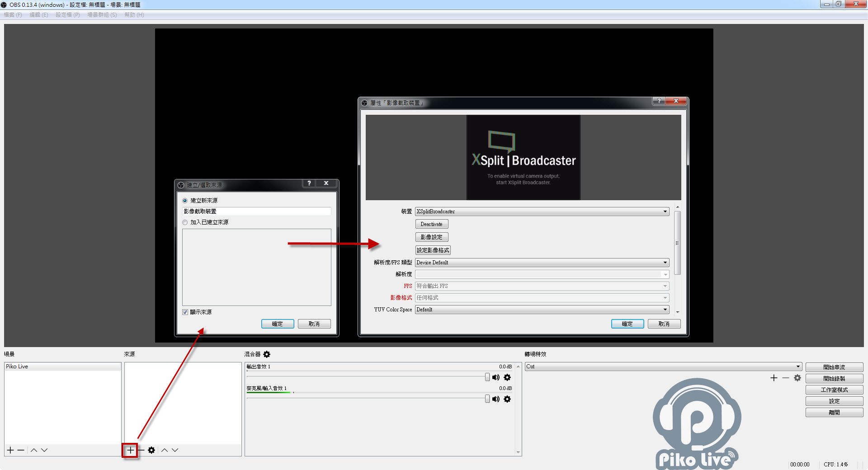
Task: Open the 設定 button on right panel
Action: pos(834,401)
